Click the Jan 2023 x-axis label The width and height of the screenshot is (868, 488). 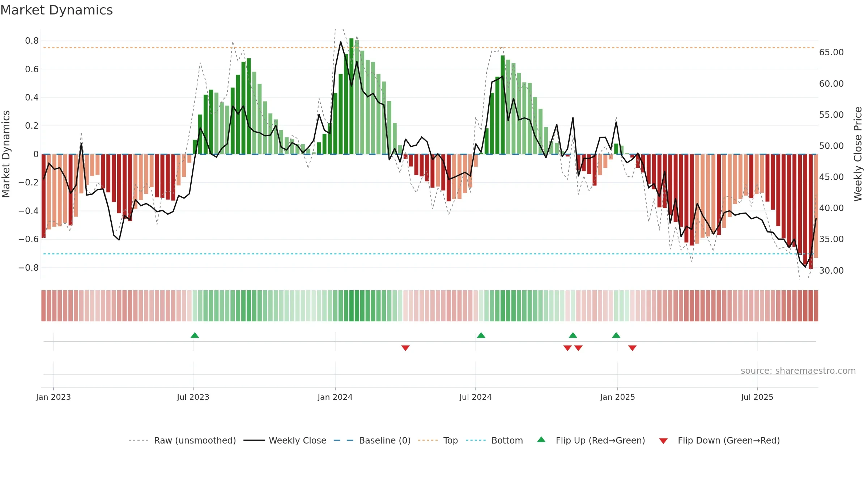(x=54, y=397)
